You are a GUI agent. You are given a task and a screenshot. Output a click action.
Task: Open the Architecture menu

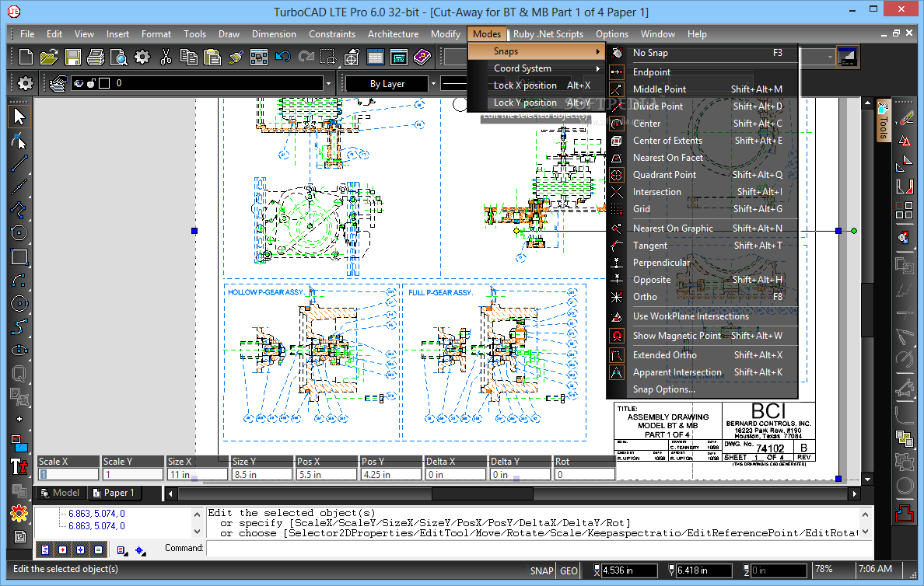[x=393, y=34]
